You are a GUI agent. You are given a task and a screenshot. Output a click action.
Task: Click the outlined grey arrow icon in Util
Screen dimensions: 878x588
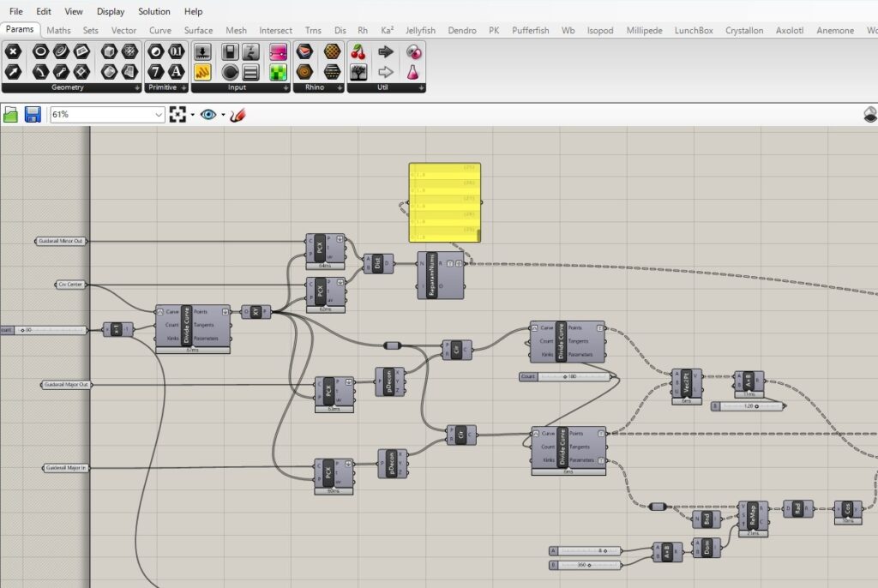pos(386,72)
